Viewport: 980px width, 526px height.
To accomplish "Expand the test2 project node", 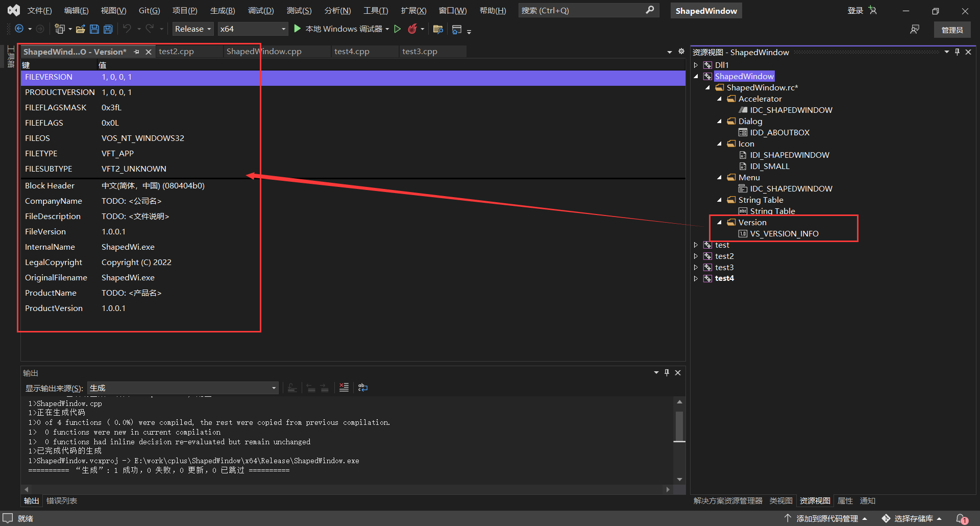I will (696, 256).
